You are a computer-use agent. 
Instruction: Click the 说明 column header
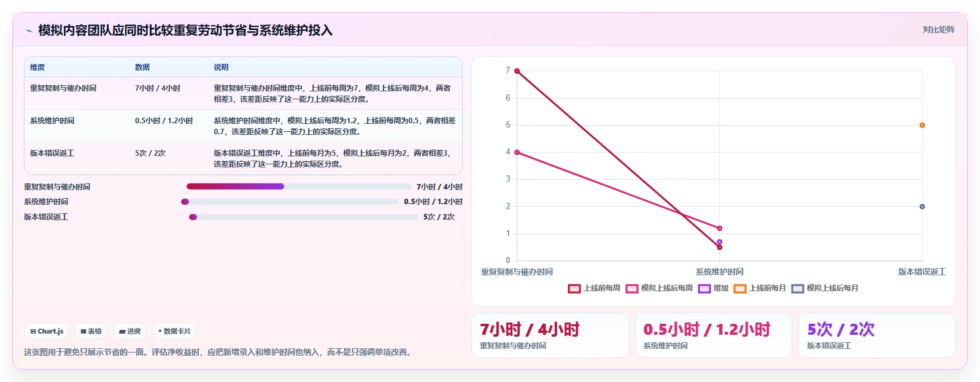click(x=221, y=67)
